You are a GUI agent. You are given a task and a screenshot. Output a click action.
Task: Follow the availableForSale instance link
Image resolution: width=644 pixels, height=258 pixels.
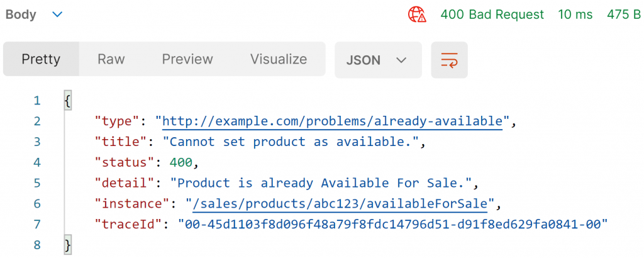[x=340, y=204]
